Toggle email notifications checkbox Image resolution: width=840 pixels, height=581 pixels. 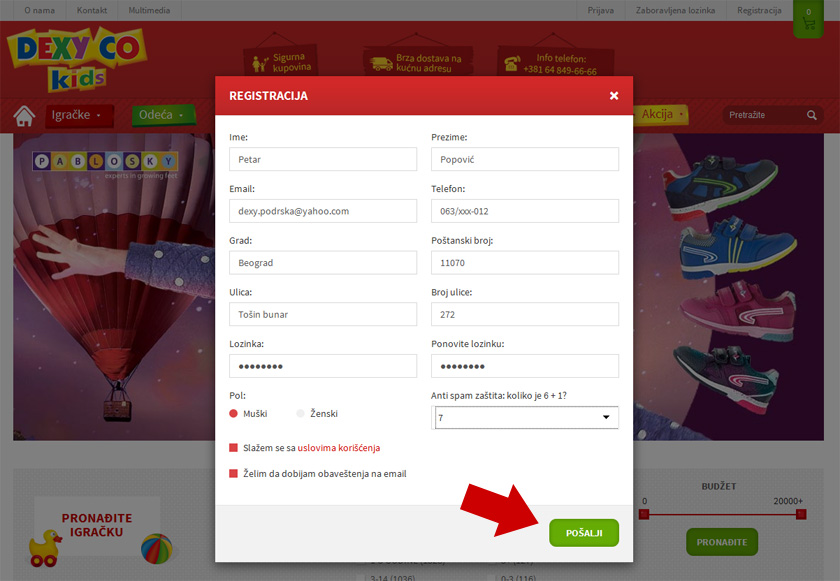click(233, 473)
